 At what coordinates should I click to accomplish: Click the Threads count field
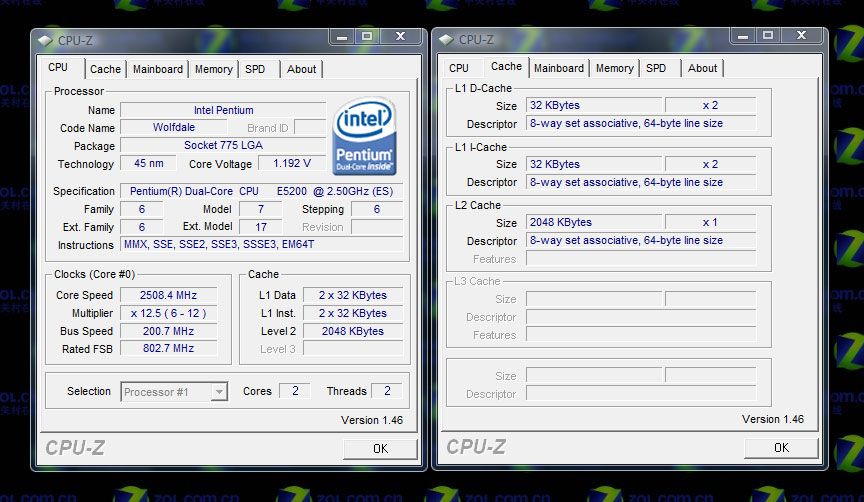[387, 391]
